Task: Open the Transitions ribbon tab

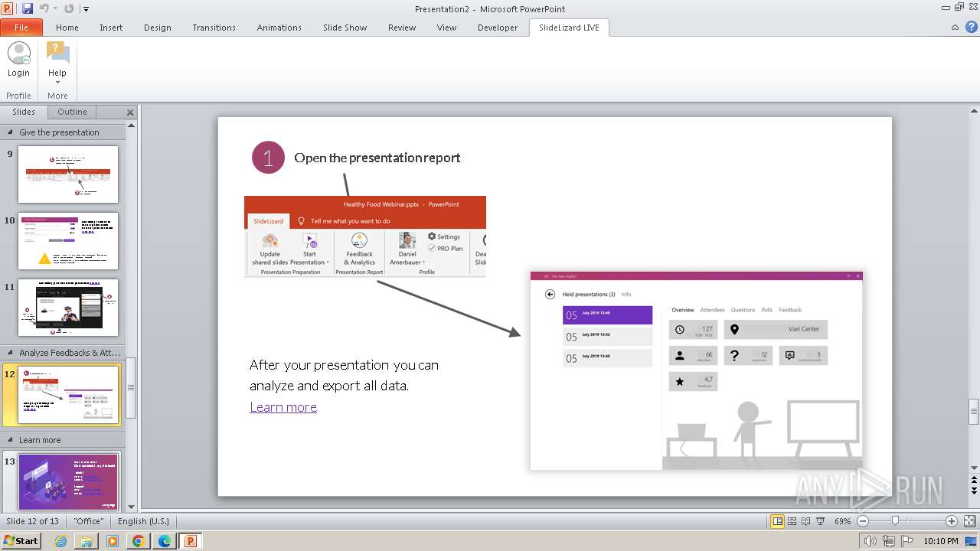Action: point(214,28)
